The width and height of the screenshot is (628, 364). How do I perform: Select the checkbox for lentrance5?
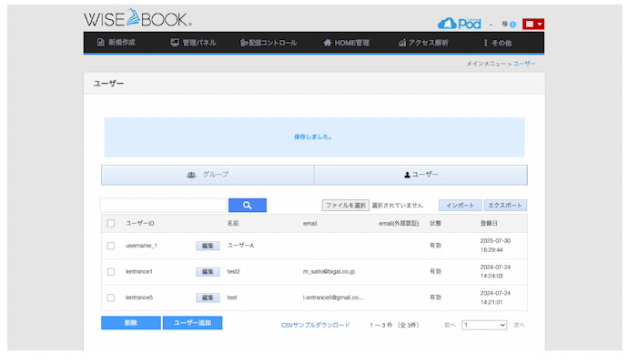111,298
